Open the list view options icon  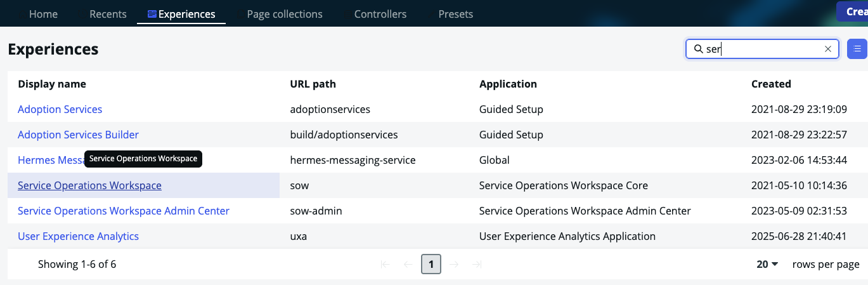coord(857,49)
